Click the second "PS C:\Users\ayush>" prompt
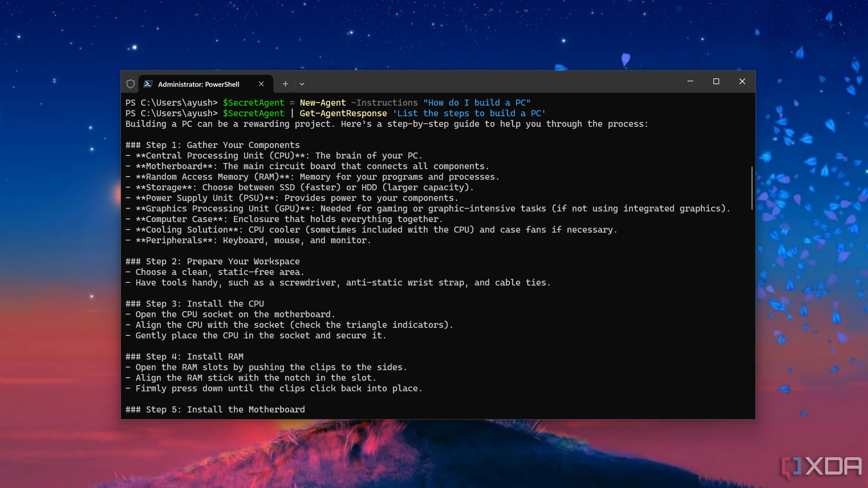 pos(172,113)
